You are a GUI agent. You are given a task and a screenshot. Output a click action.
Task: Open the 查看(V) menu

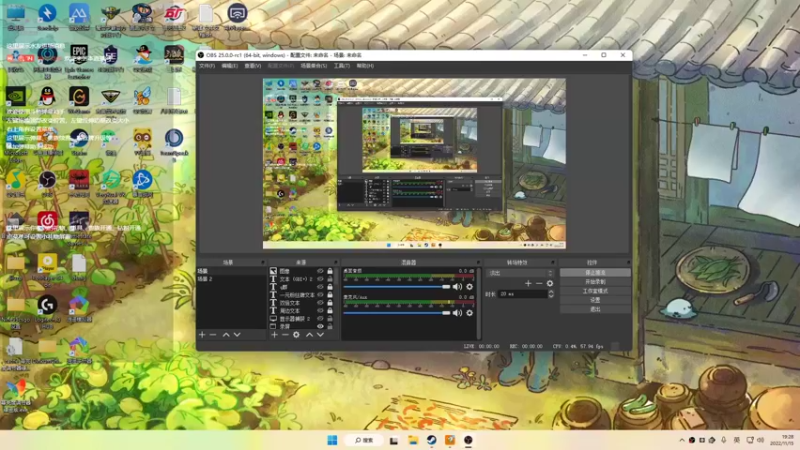pyautogui.click(x=253, y=66)
